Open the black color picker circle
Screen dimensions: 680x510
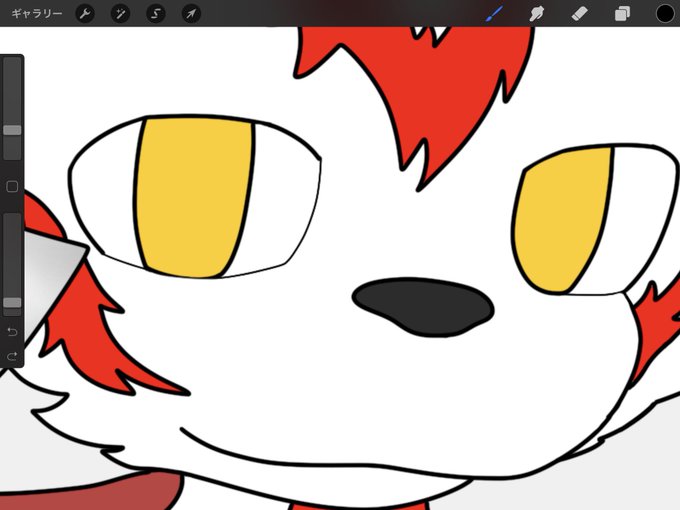click(665, 14)
